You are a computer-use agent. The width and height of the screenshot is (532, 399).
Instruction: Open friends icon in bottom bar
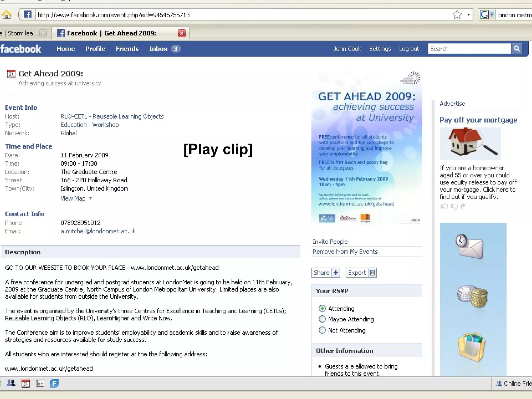click(11, 383)
